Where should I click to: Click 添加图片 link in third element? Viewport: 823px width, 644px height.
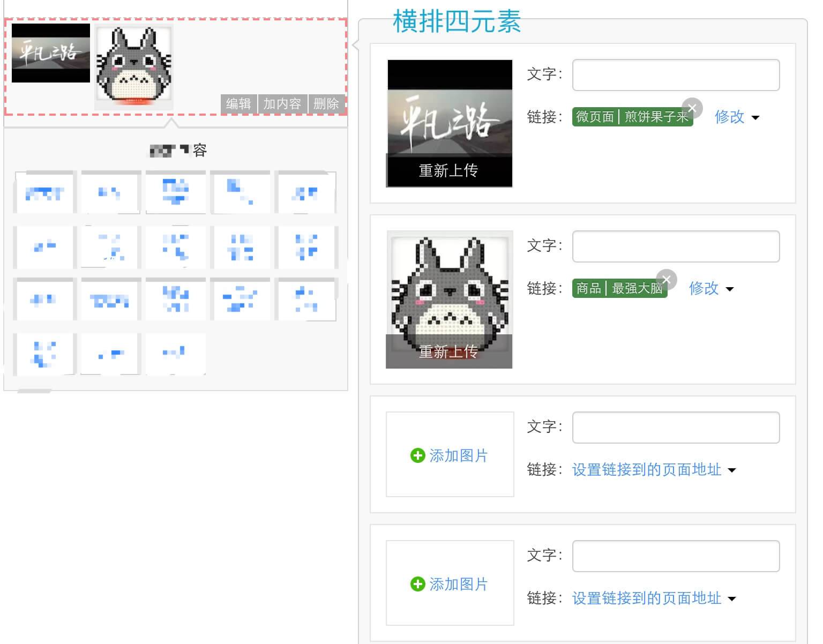[458, 455]
